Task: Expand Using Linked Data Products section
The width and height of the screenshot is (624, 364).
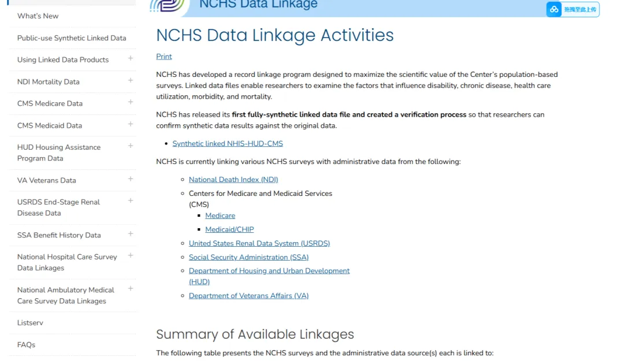Action: point(130,58)
